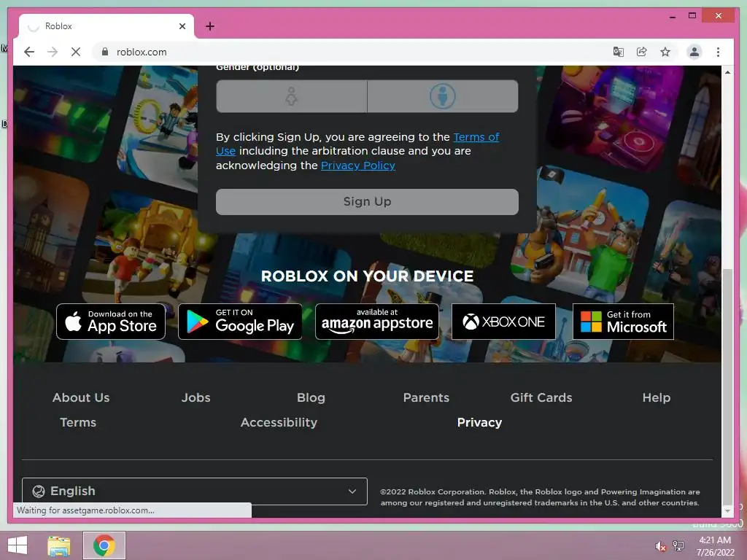This screenshot has height=560, width=747.
Task: Click the translate page icon
Action: [619, 52]
